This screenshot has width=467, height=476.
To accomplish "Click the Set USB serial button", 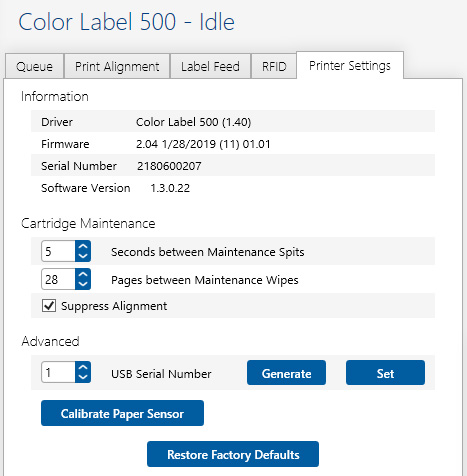I will pos(385,373).
